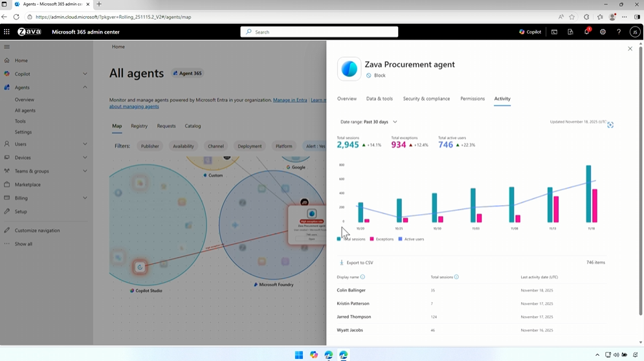This screenshot has height=361, width=644.
Task: Click the notifications bell icon
Action: (x=586, y=32)
